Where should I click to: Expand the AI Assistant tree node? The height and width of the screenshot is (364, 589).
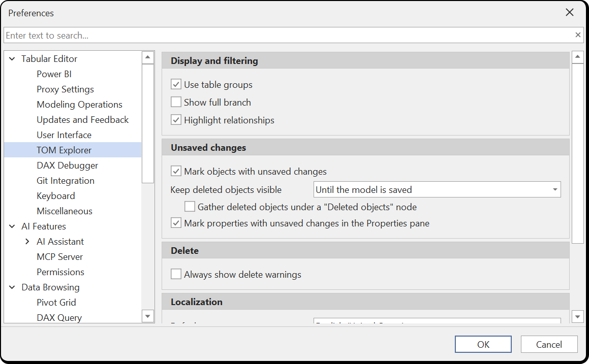pyautogui.click(x=27, y=242)
